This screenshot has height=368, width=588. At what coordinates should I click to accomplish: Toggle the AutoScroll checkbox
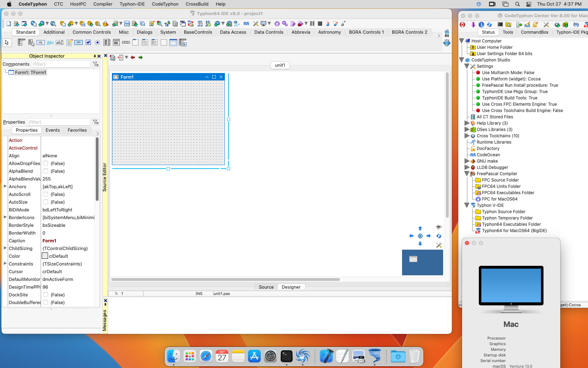pos(46,194)
